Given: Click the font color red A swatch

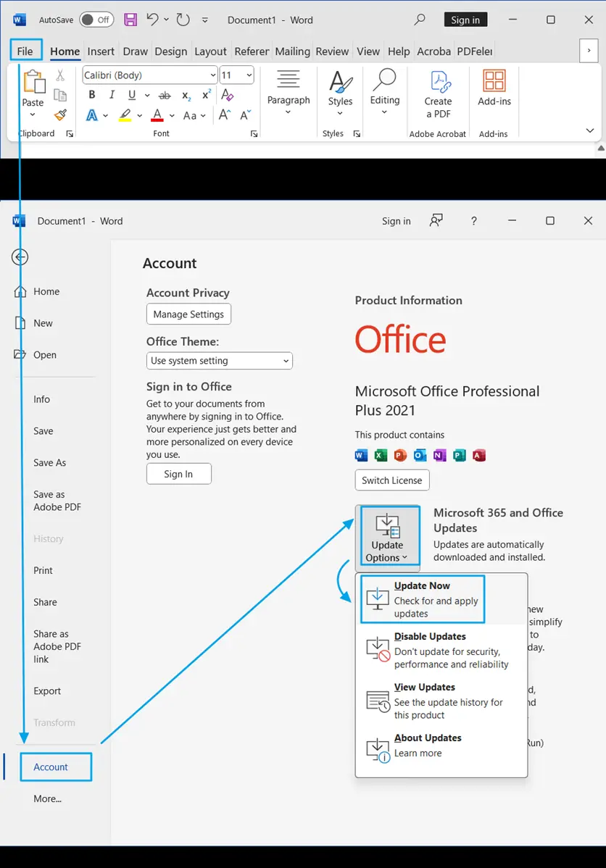Looking at the screenshot, I should click(x=157, y=115).
